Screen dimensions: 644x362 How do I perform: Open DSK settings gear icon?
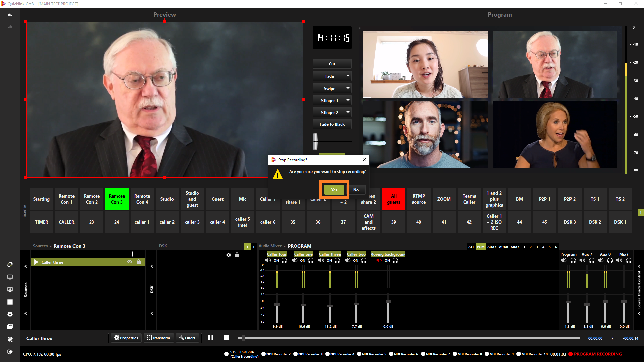229,255
